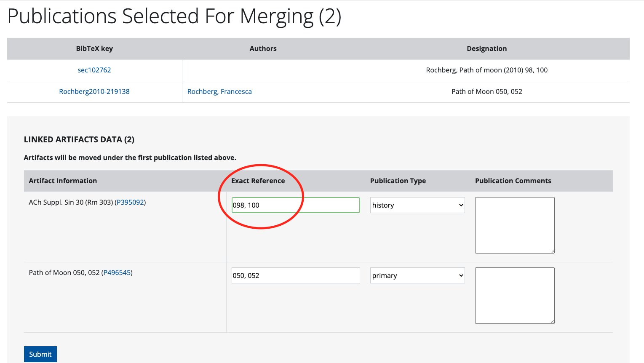644x363 pixels.
Task: Click the Artifact Information column header
Action: click(x=63, y=181)
